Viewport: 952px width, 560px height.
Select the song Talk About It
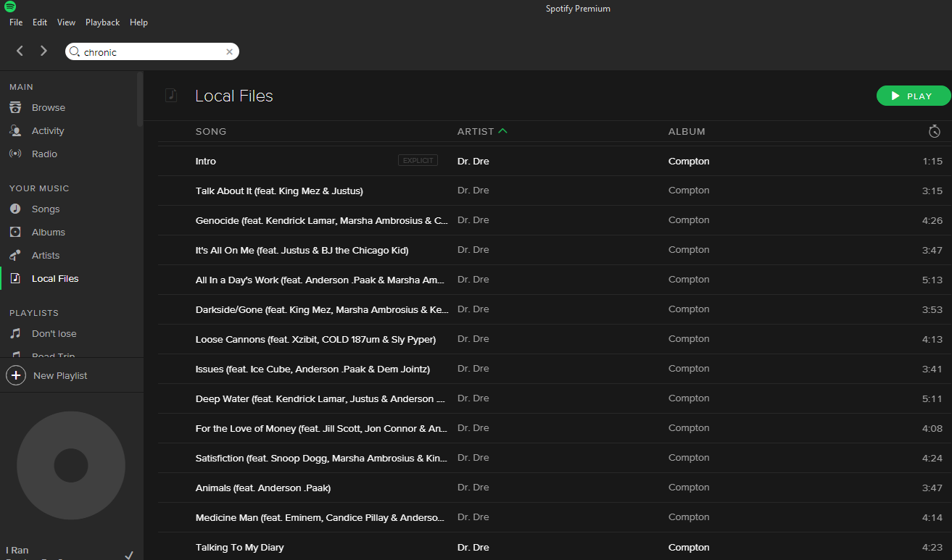click(279, 191)
